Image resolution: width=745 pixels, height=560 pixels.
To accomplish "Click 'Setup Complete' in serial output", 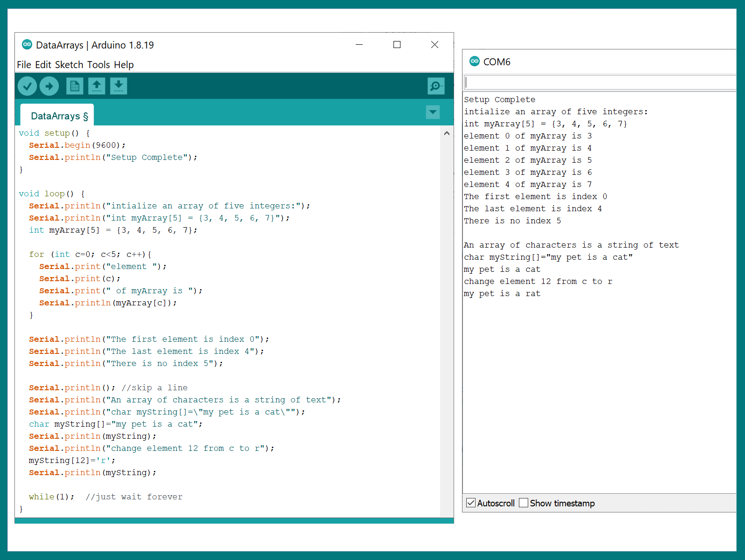I will point(500,100).
